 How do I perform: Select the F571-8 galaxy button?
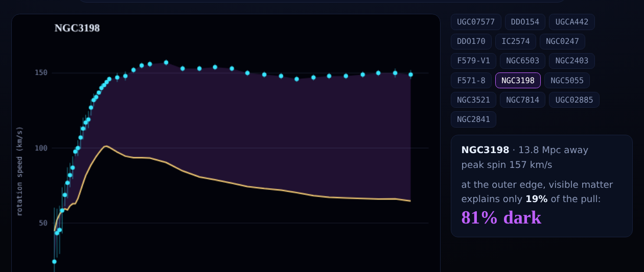point(471,80)
